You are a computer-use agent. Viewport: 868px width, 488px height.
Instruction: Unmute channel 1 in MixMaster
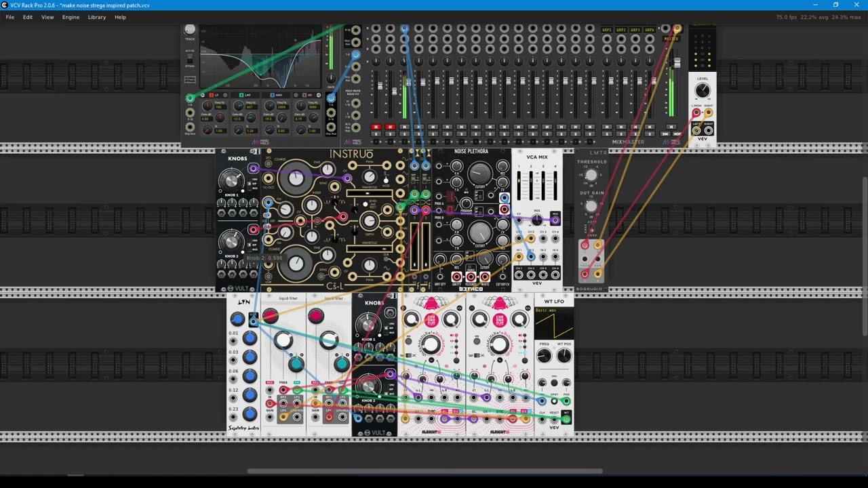pyautogui.click(x=376, y=127)
